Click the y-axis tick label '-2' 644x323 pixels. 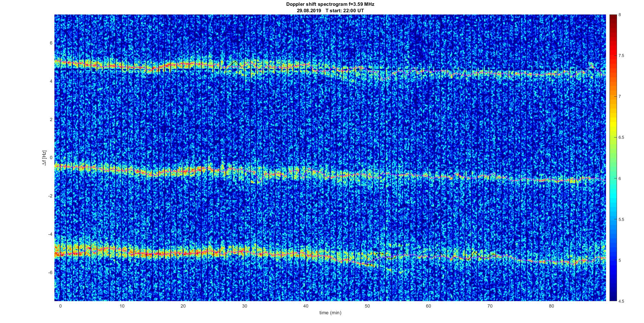click(x=50, y=196)
